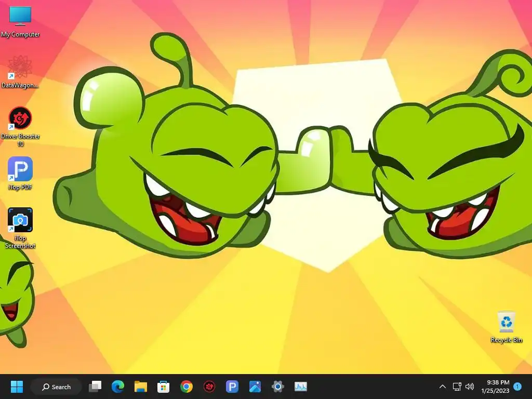Launch Microsoft Edge from the taskbar
Image resolution: width=532 pixels, height=399 pixels.
118,387
